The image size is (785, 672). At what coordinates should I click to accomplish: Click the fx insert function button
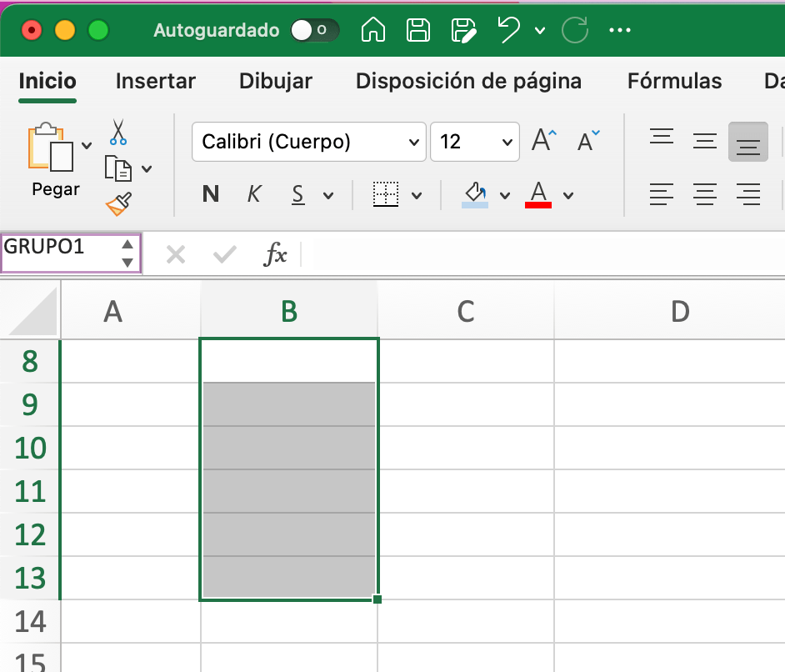[275, 254]
